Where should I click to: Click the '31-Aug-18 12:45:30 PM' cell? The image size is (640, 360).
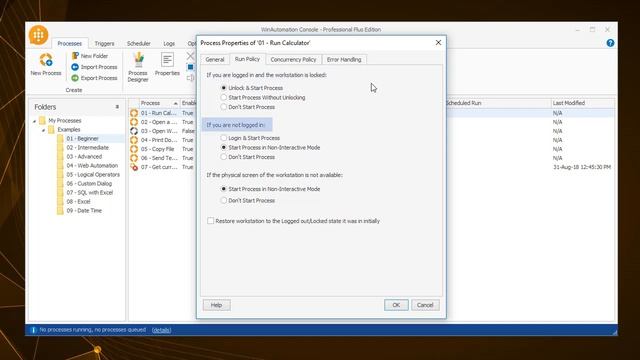pyautogui.click(x=582, y=167)
